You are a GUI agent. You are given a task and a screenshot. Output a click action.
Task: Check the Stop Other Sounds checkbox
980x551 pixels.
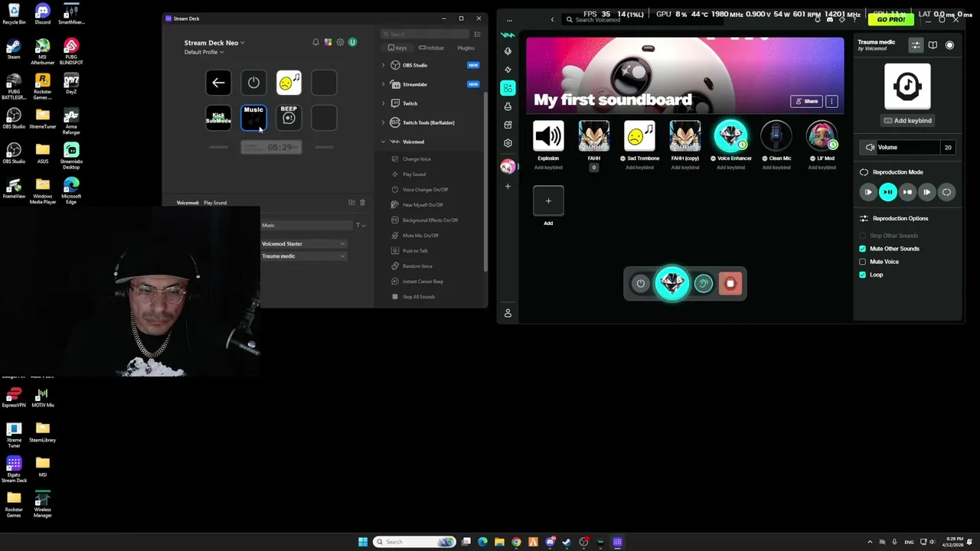tap(863, 236)
